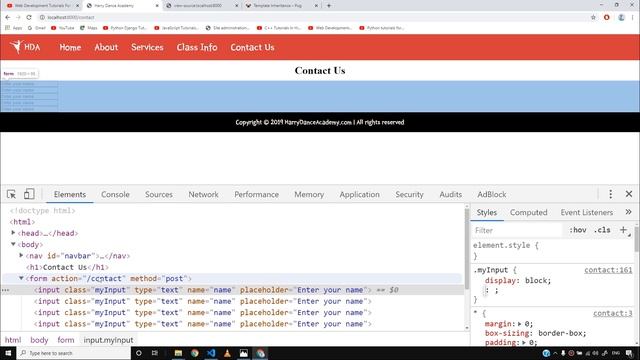Toggle :hov element state panel
The height and width of the screenshot is (360, 640).
tap(578, 230)
